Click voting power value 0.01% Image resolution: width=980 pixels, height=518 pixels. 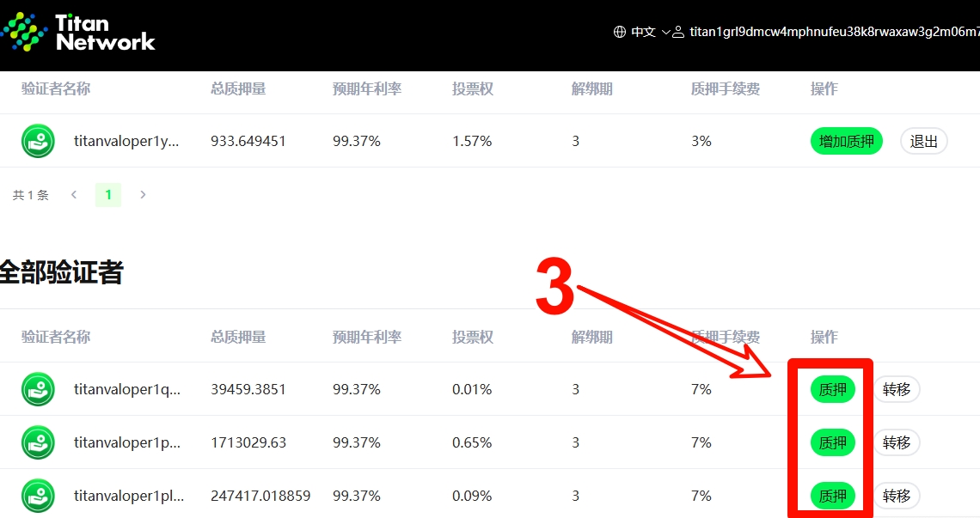point(472,389)
